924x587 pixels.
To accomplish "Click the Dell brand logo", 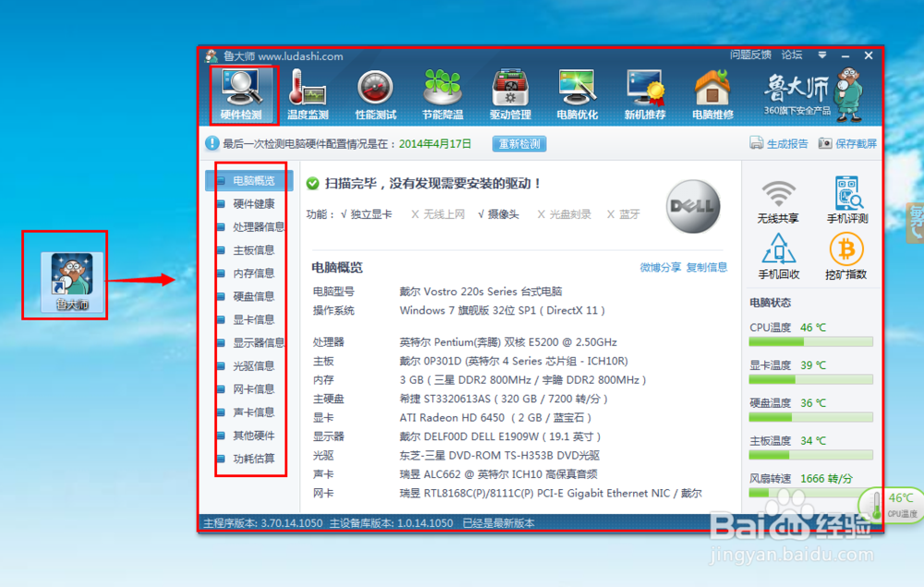I will (693, 206).
